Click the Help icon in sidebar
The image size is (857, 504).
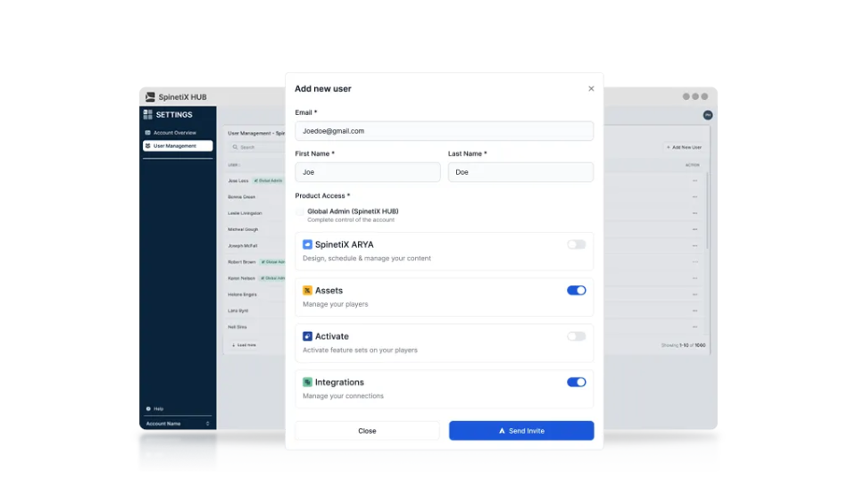pyautogui.click(x=148, y=409)
